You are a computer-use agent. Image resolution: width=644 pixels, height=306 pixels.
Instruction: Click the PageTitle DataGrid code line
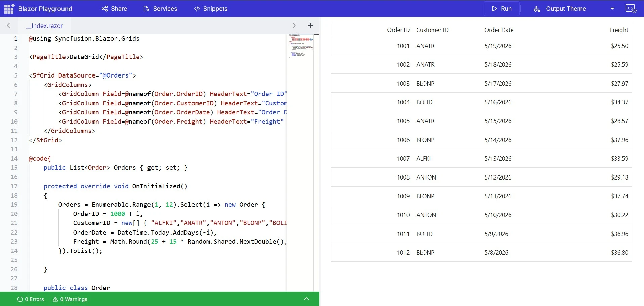point(86,57)
